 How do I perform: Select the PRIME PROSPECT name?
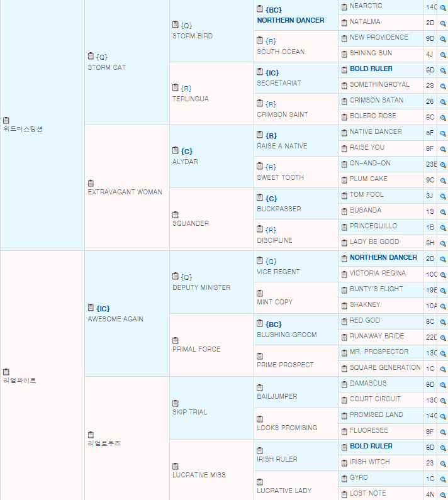click(285, 365)
